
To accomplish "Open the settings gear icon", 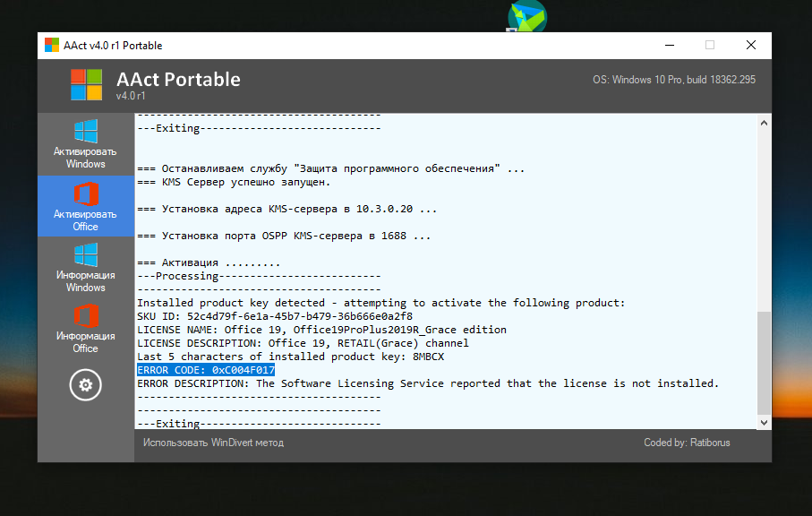I will click(x=85, y=385).
